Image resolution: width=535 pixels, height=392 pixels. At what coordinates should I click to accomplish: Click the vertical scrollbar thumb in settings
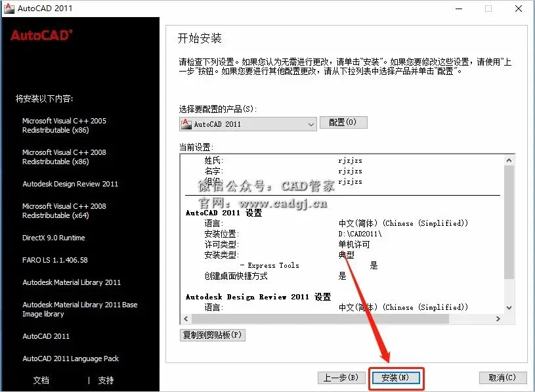coord(509,222)
